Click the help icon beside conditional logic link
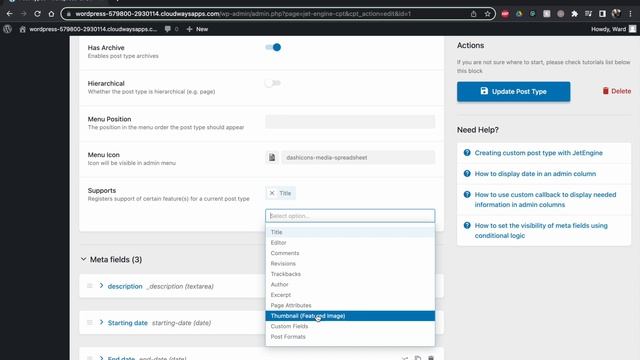This screenshot has width=640, height=360. pyautogui.click(x=467, y=225)
